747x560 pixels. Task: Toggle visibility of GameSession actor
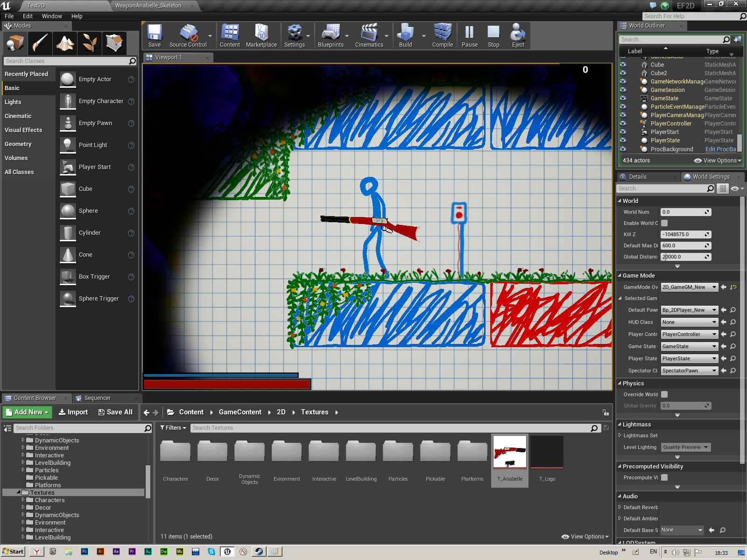pos(623,90)
